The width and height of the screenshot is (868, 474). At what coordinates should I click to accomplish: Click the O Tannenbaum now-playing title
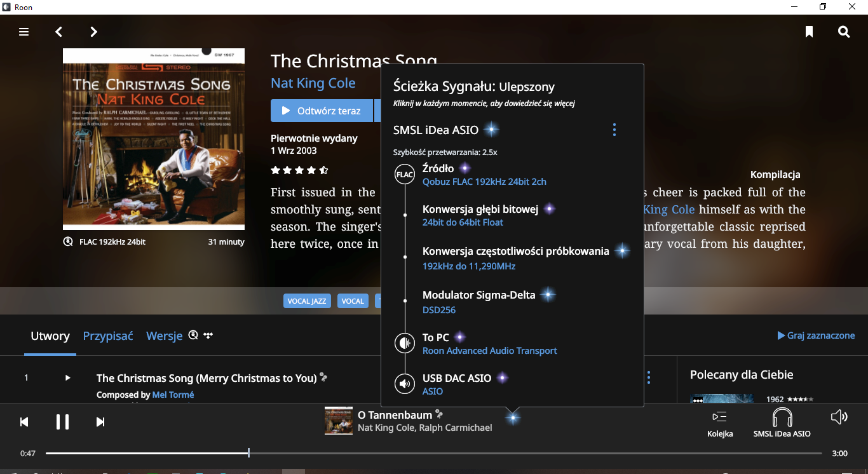tap(395, 415)
